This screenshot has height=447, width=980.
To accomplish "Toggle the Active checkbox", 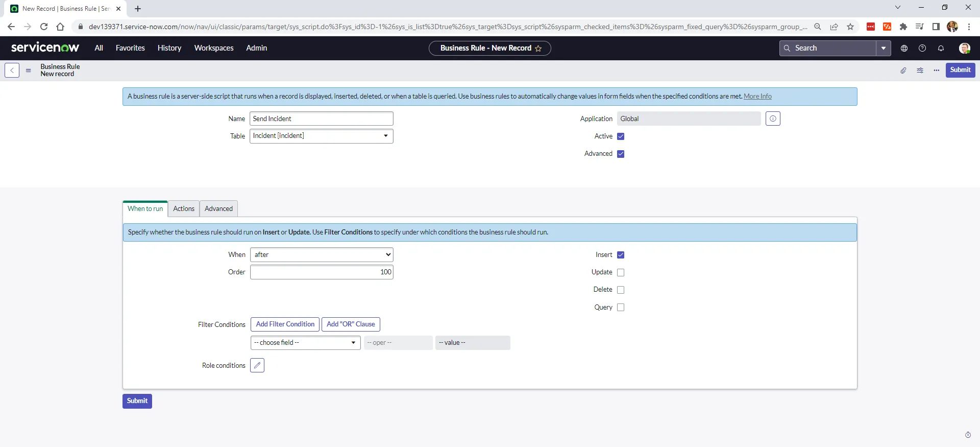I will pyautogui.click(x=621, y=136).
